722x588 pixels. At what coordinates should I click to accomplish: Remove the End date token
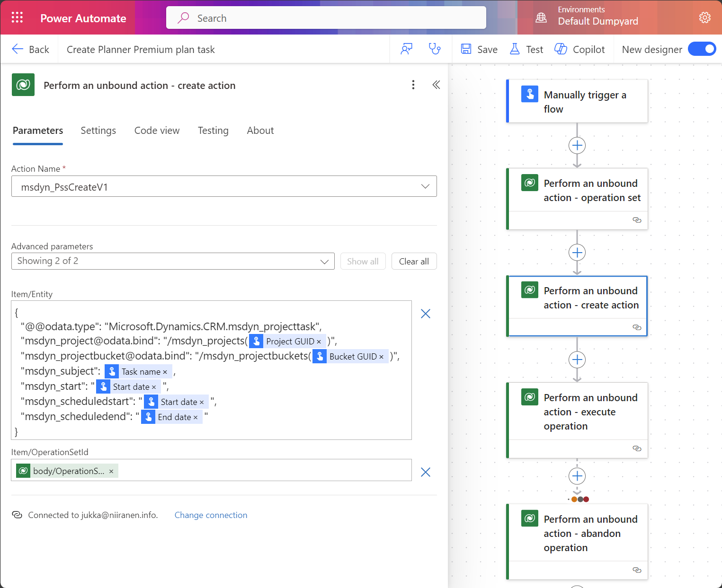[x=196, y=417]
